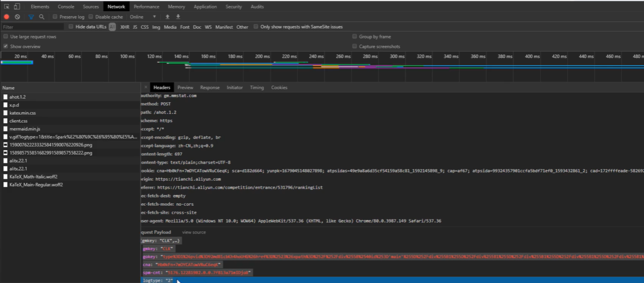Show the Preview tab of request

tap(185, 88)
